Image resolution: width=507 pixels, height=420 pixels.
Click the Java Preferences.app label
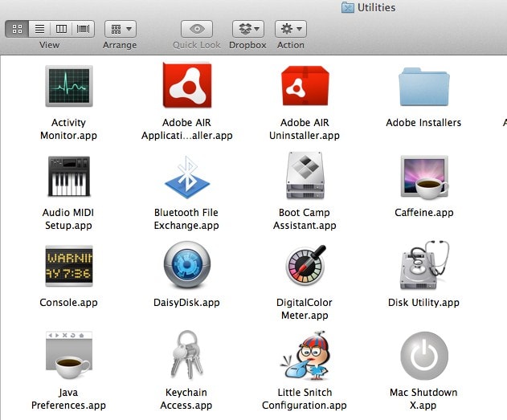click(68, 398)
